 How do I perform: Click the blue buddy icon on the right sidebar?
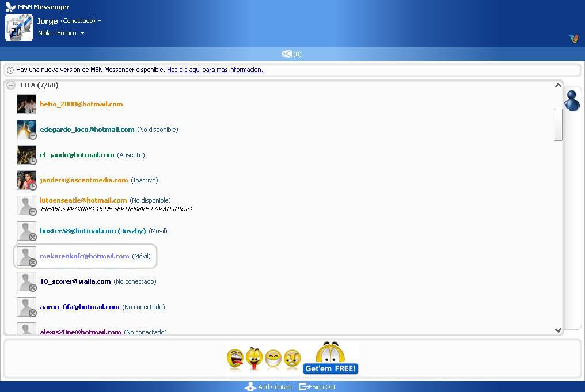coord(572,100)
